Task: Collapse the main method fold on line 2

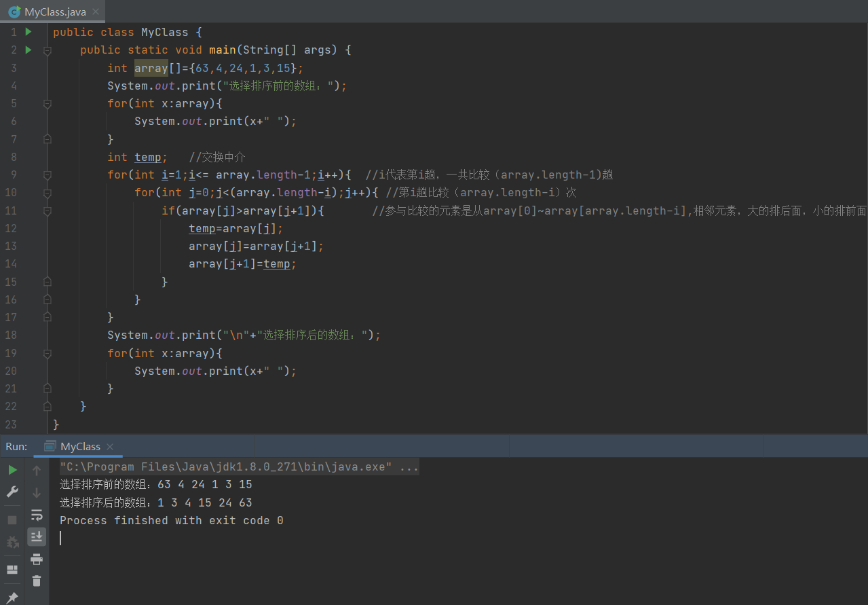Action: 47,50
